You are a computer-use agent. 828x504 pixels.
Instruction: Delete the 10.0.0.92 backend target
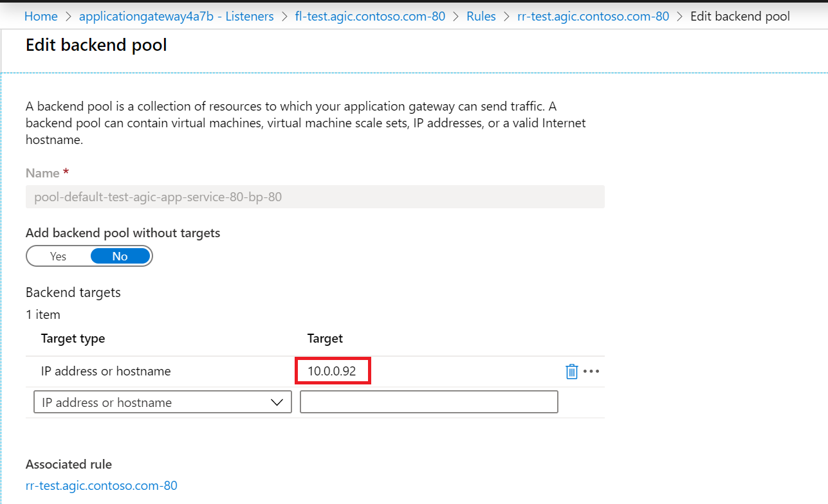[x=571, y=372]
